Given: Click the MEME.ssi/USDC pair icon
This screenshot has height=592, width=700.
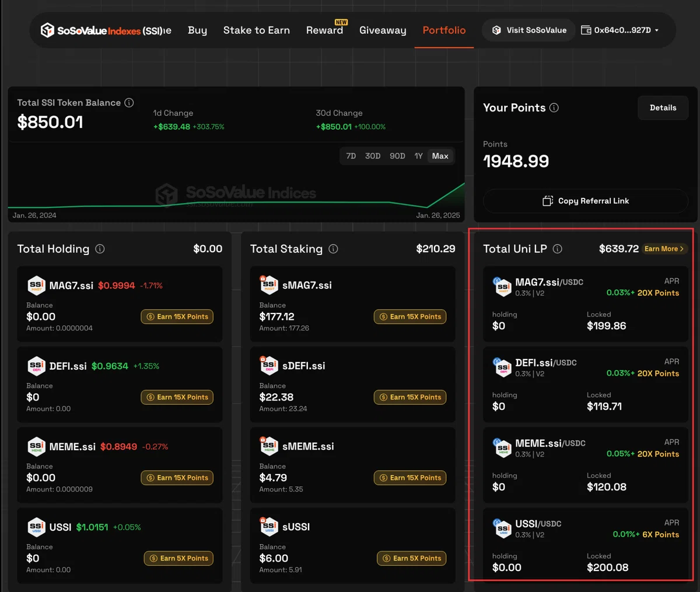Looking at the screenshot, I should pyautogui.click(x=502, y=448).
